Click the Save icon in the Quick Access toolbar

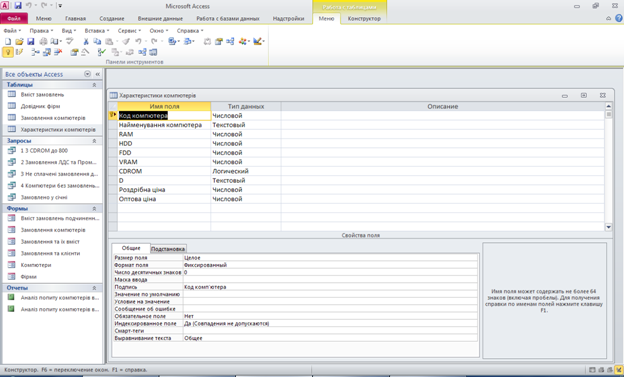pos(18,6)
